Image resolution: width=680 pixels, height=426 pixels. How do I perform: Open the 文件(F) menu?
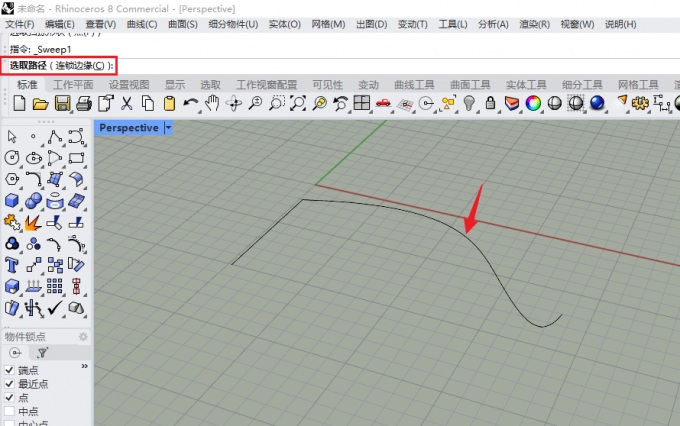coord(20,24)
